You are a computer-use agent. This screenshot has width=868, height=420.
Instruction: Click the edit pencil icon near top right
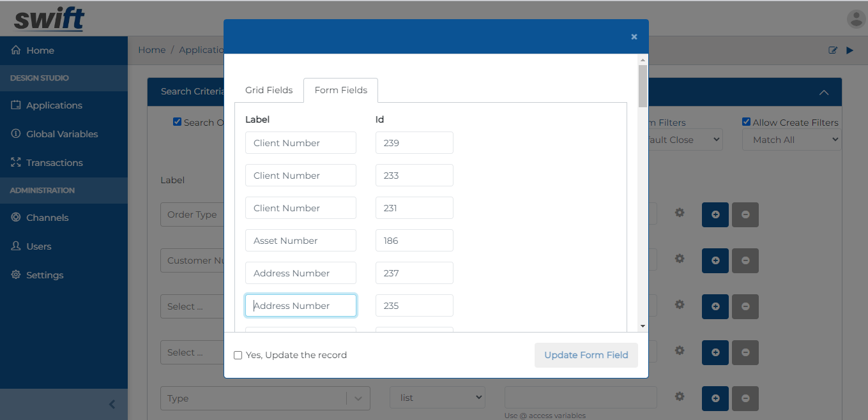(832, 50)
